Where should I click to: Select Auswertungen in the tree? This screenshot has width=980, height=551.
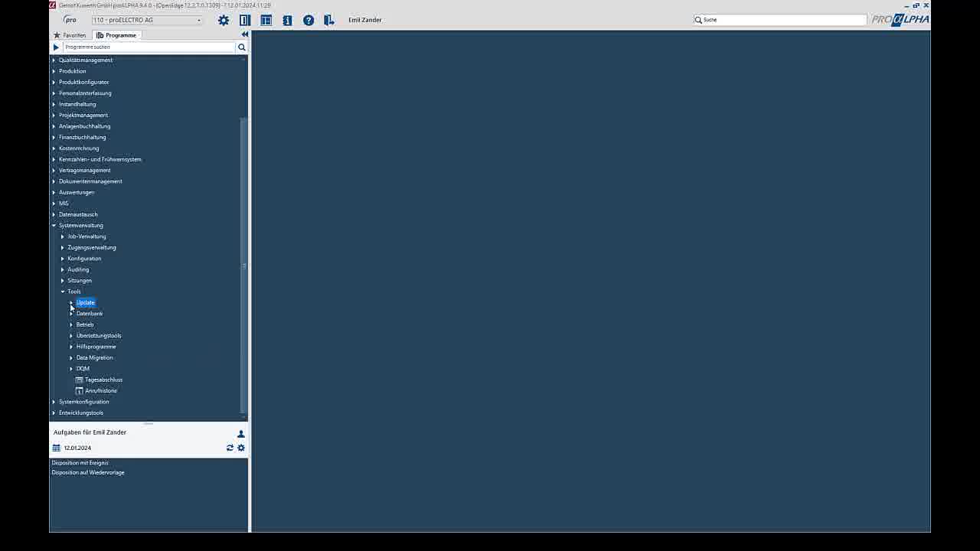pos(77,193)
